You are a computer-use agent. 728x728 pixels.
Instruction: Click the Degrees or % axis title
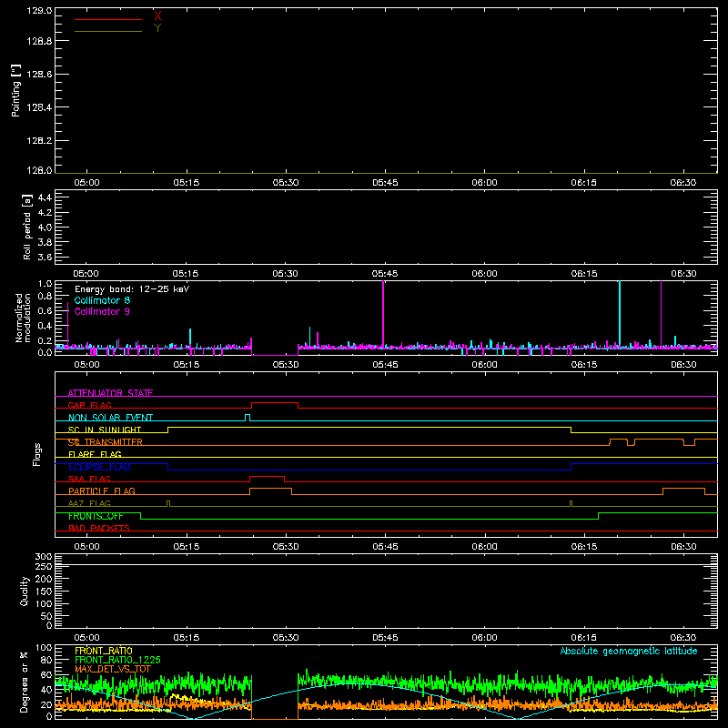(25, 682)
